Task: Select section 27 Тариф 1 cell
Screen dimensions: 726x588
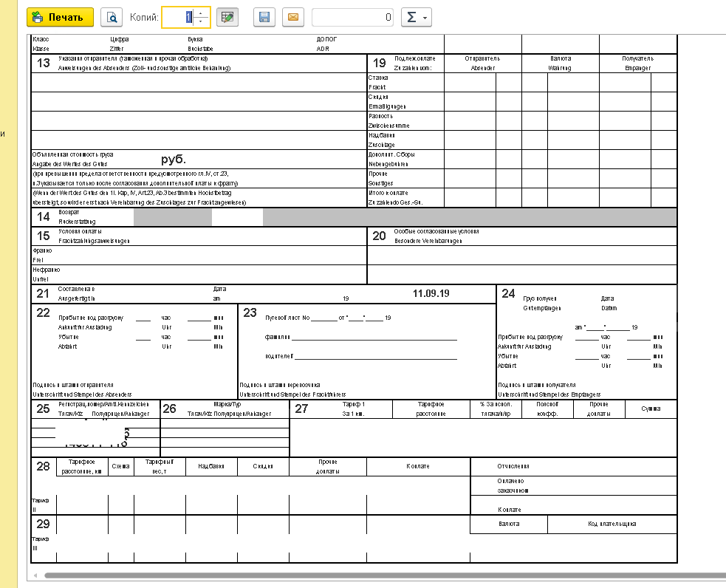Action: point(354,408)
